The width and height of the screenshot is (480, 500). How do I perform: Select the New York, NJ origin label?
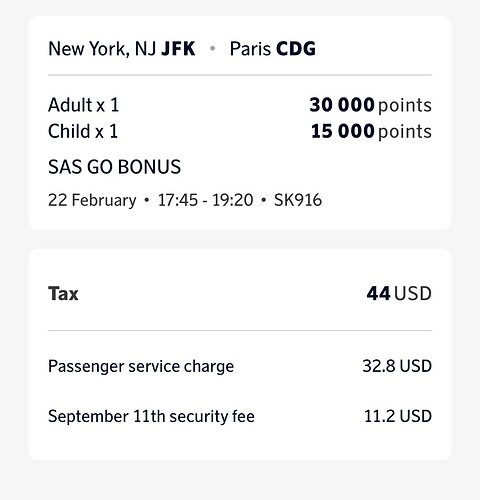click(102, 49)
